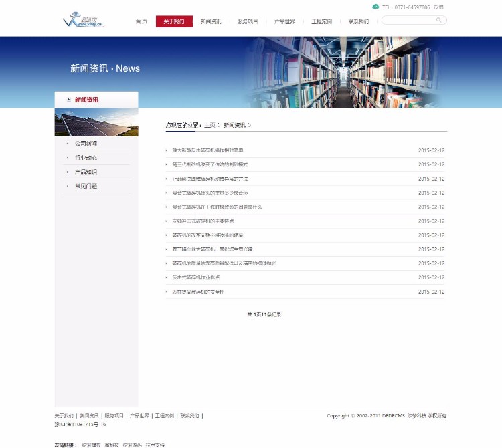Click the library bookshelf banner image
Viewport: 502px width, 448px height.
point(343,72)
